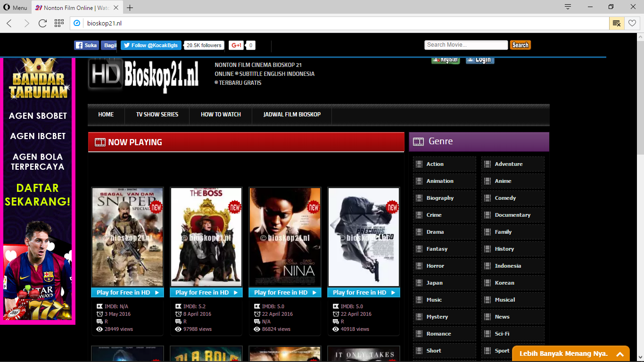
Task: Play Precious Cargo for free in HD
Action: tap(363, 292)
